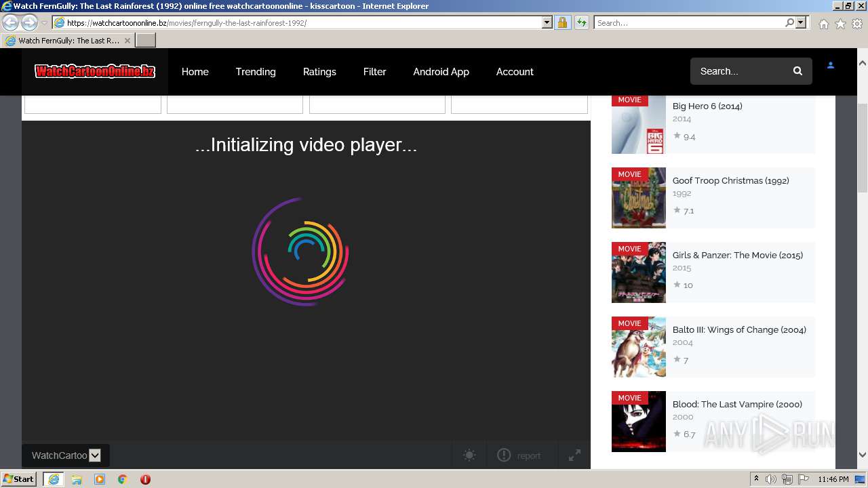Open Girls & Panzer: The Movie (2015)
This screenshot has height=488, width=868.
738,255
